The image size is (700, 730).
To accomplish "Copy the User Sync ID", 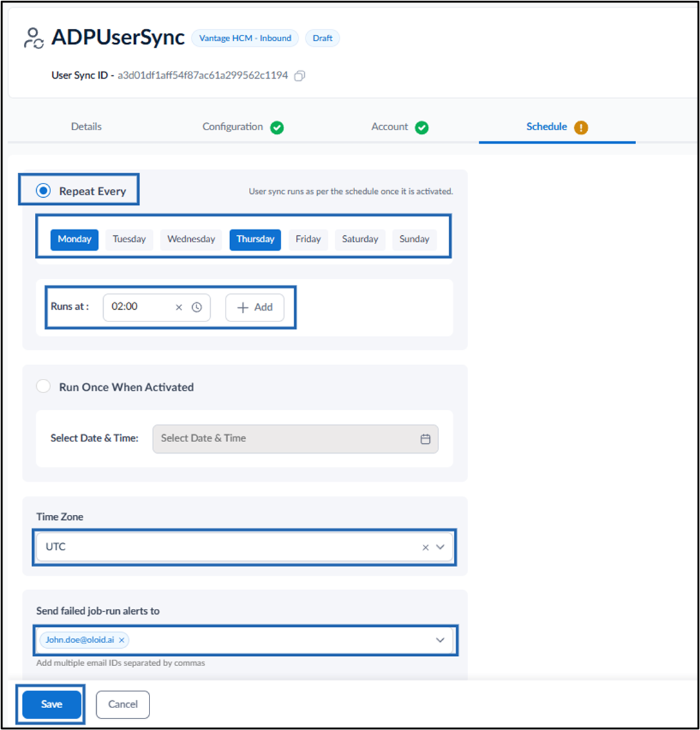I will coord(300,76).
